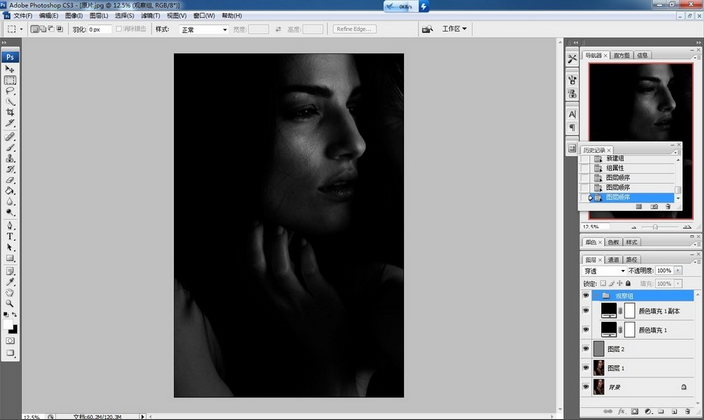Viewport: 704px width, 420px height.
Task: Select the Rectangle shape tool
Action: pos(10,258)
